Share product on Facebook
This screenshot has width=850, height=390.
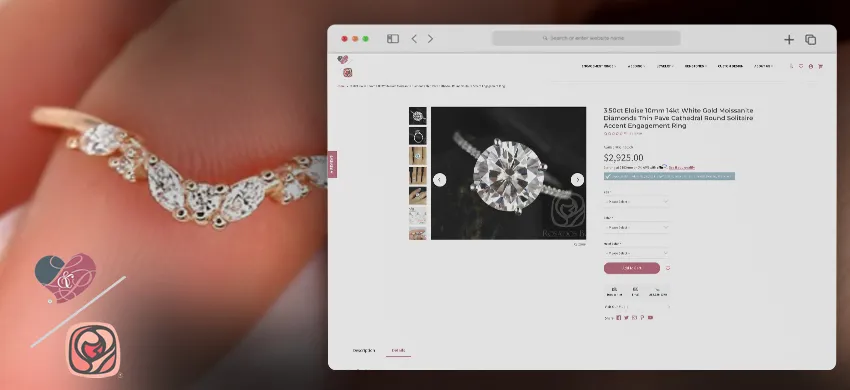click(619, 318)
